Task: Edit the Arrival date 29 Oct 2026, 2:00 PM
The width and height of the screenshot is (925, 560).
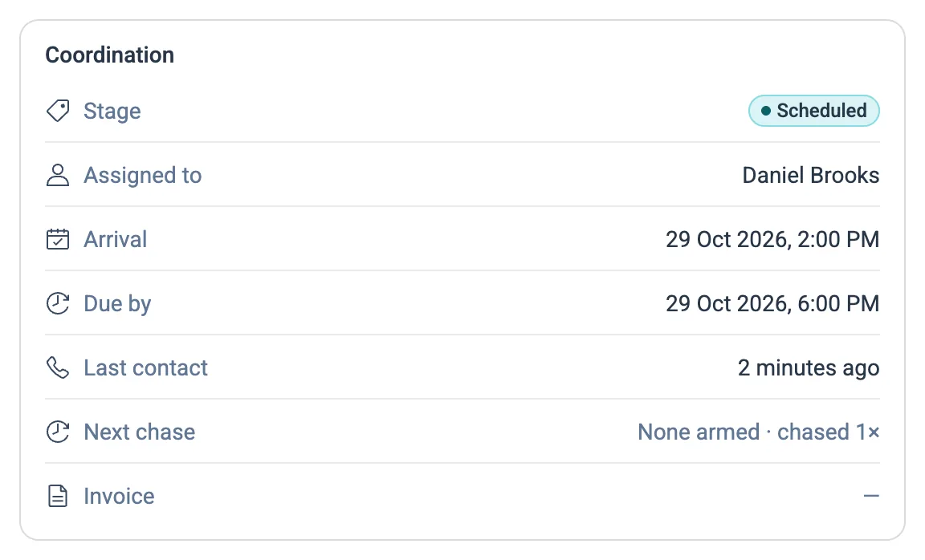Action: [x=772, y=239]
